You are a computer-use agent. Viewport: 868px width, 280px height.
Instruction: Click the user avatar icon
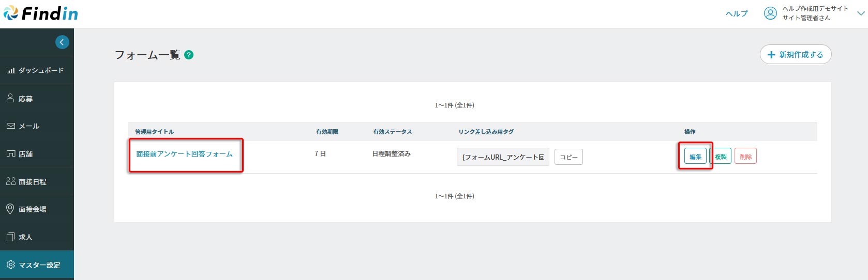click(770, 13)
